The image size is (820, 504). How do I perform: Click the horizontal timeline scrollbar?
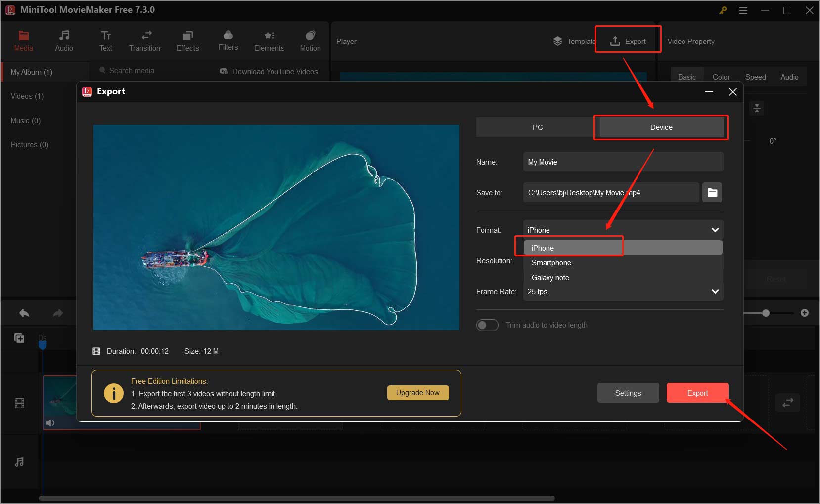[x=297, y=498]
